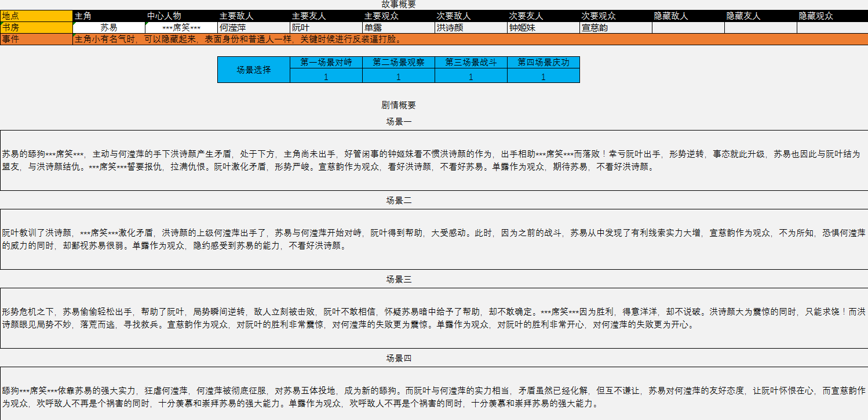
Task: Click the 主要敌人 header
Action: 254,16
